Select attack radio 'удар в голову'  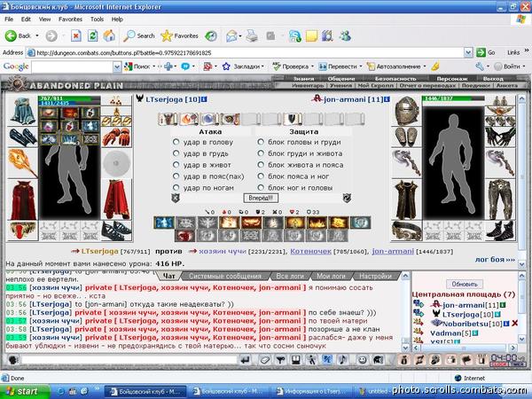click(176, 142)
